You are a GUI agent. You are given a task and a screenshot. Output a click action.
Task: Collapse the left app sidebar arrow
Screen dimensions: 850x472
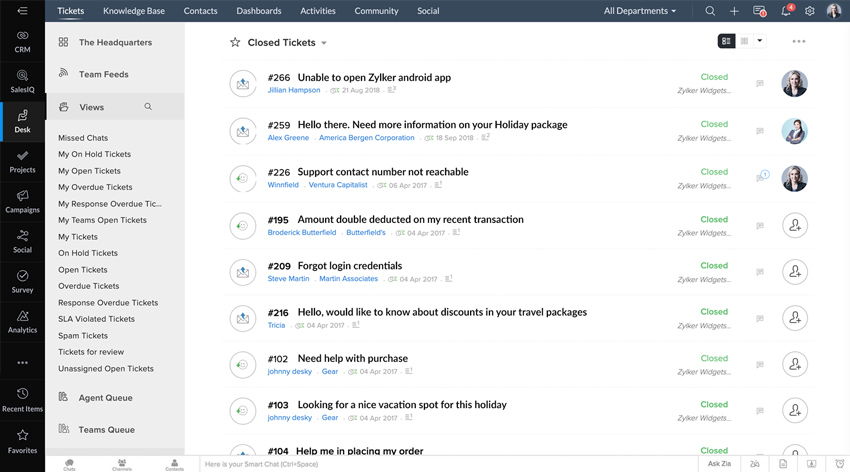click(22, 11)
